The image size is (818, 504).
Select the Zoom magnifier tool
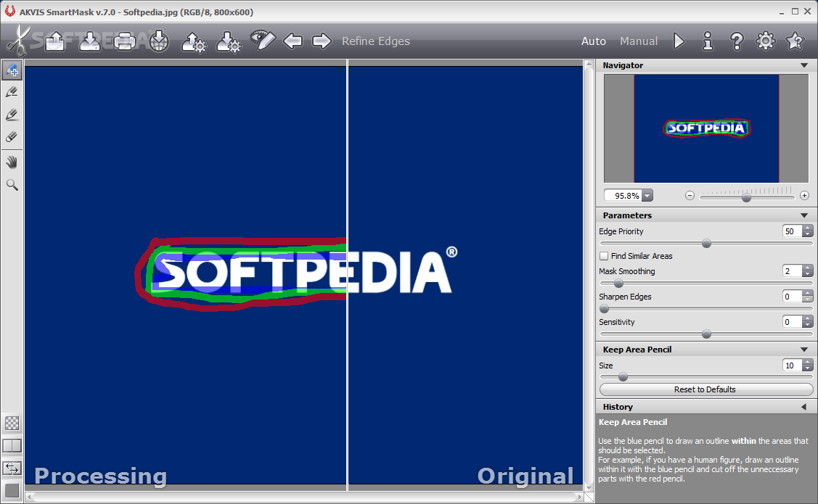tap(12, 184)
